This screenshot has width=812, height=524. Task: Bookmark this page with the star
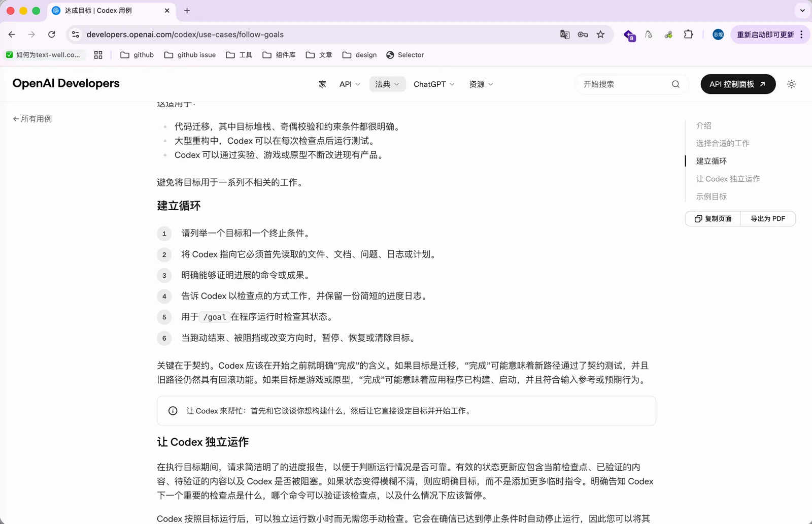600,35
